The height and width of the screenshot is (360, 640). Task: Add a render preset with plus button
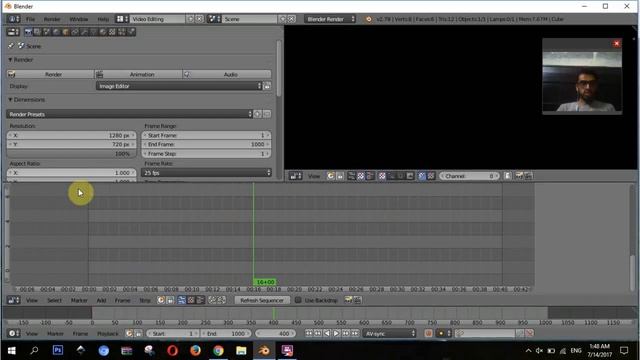[258, 114]
